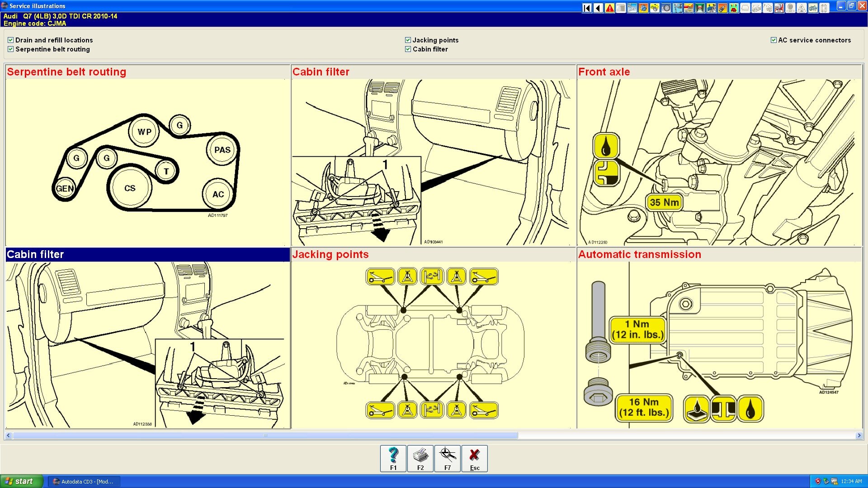868x488 pixels.
Task: Click the red warning triangle toolbar icon
Action: tap(609, 8)
